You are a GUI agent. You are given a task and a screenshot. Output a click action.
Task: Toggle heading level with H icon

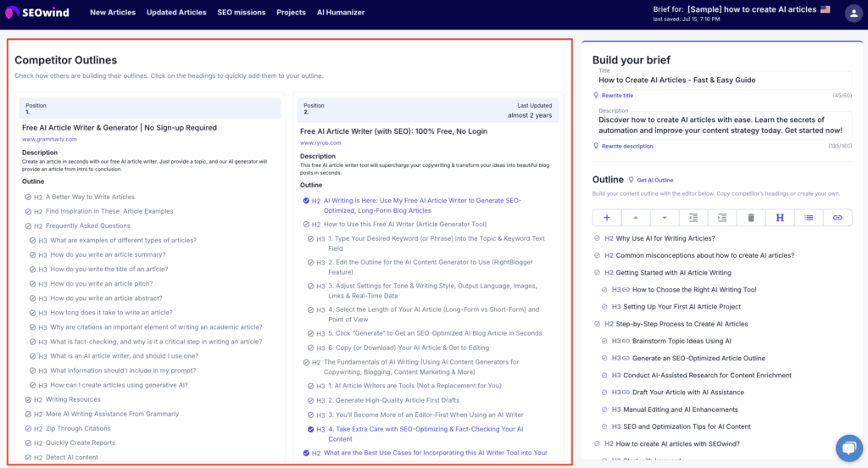(780, 218)
